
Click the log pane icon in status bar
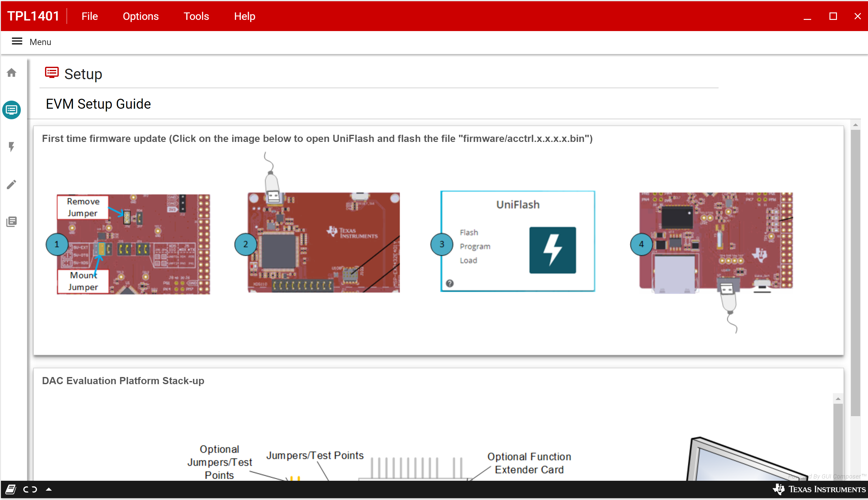[x=11, y=489]
